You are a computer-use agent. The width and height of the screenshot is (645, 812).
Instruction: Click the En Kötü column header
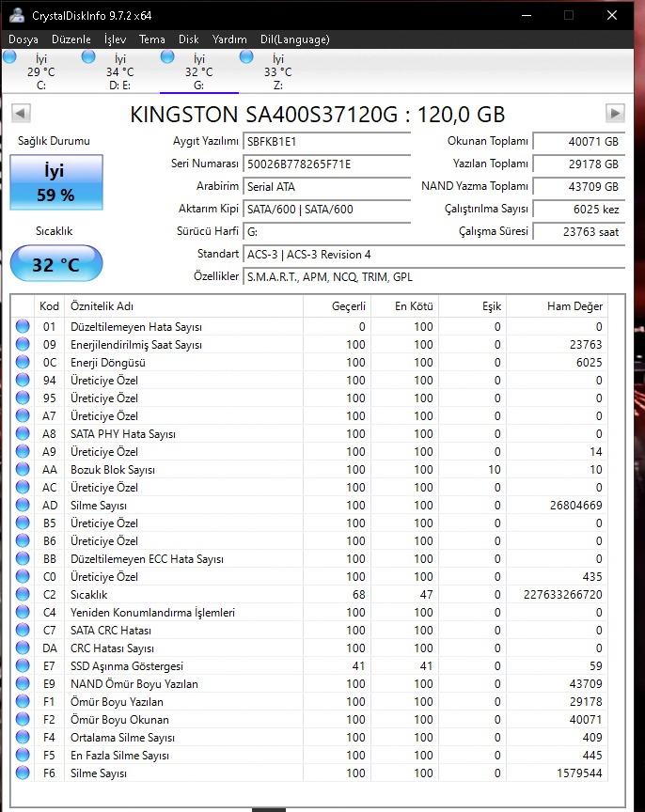click(x=405, y=306)
